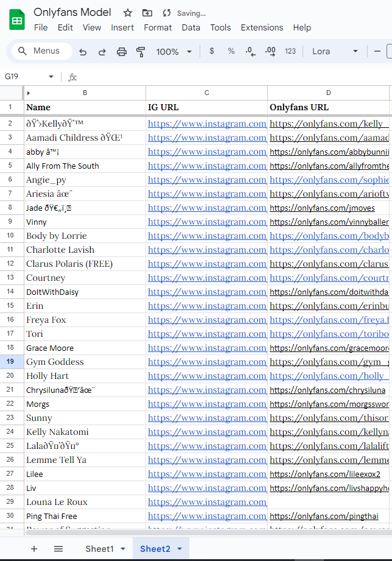Open Sheet1 tab options arrow
392x561 pixels.
123,549
